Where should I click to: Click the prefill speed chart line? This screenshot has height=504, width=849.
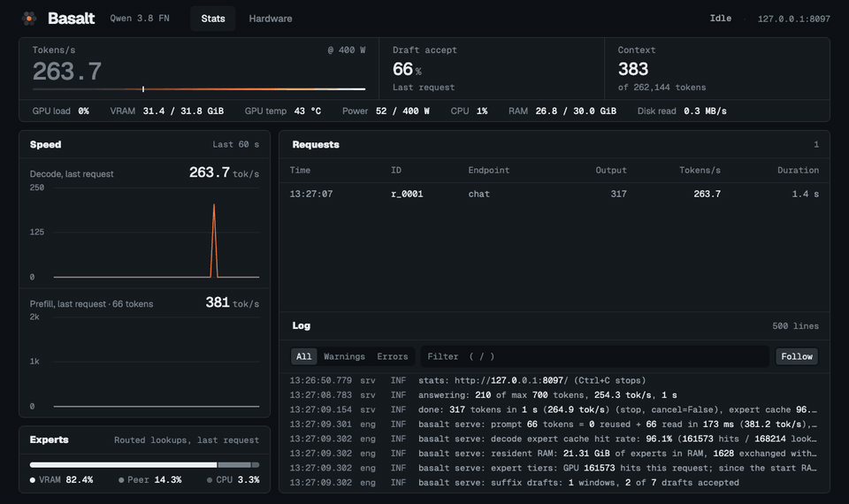(156, 406)
